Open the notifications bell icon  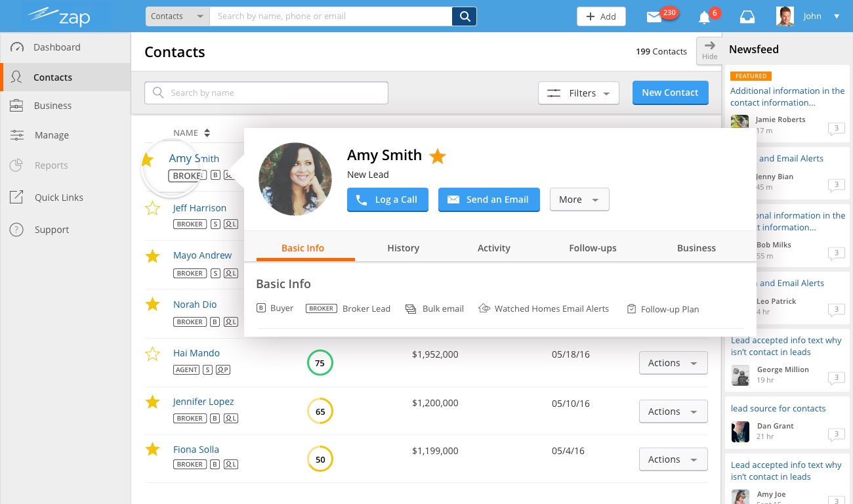coord(704,17)
